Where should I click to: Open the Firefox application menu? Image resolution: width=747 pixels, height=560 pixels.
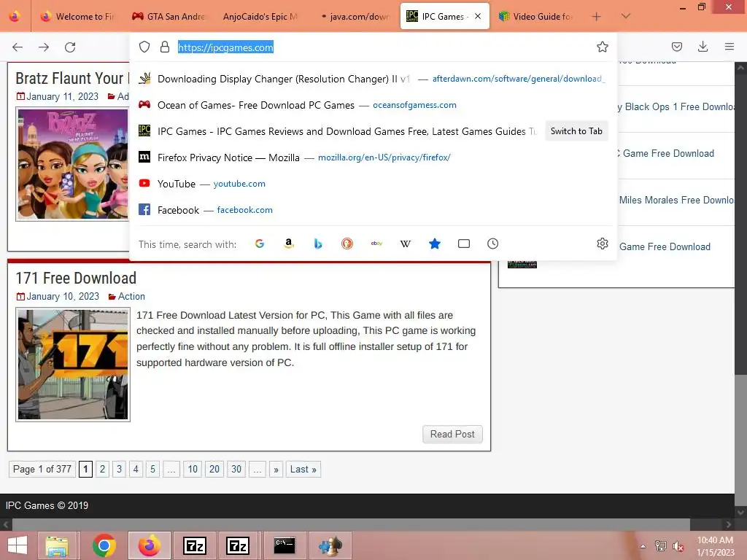(x=729, y=47)
